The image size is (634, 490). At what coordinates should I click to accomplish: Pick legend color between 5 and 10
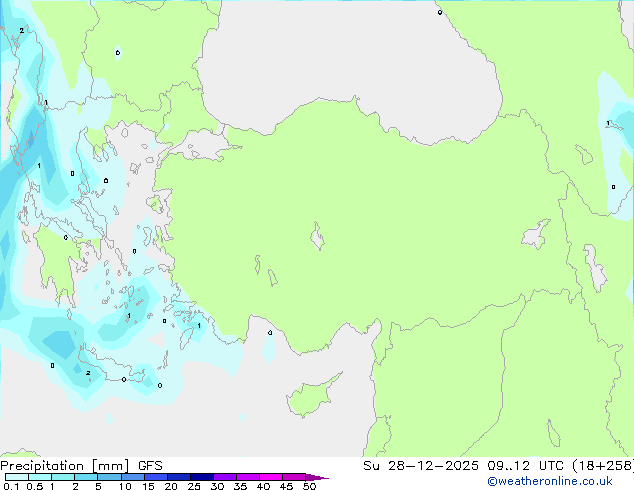coord(110,477)
